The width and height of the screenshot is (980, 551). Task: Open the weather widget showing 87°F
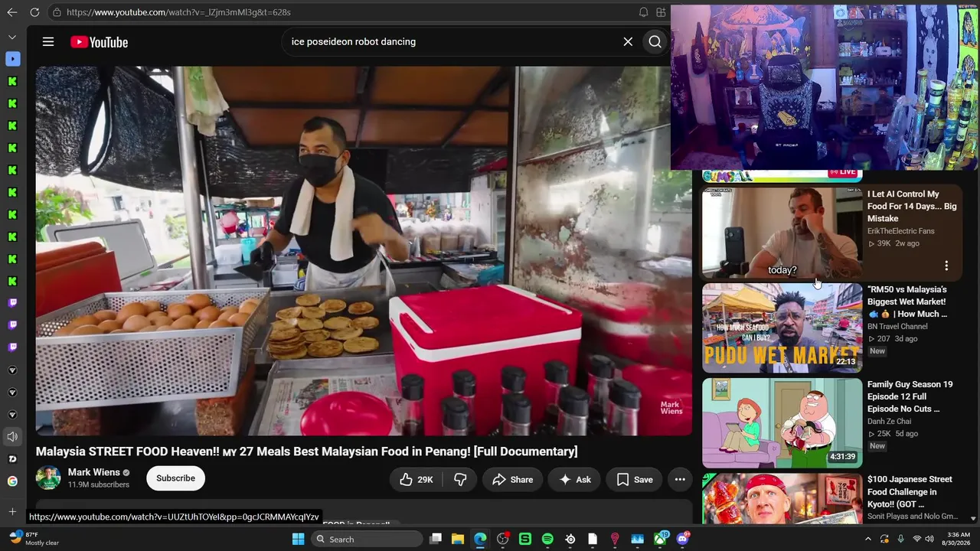pos(34,539)
